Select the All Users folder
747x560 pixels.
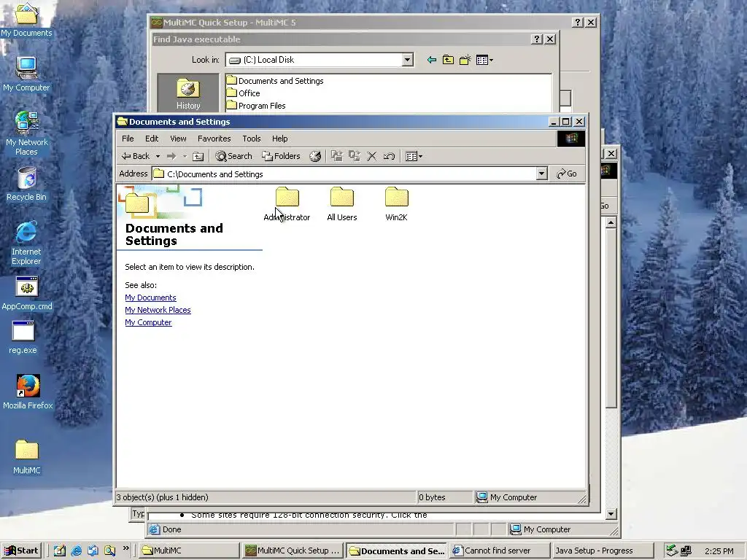click(x=341, y=204)
